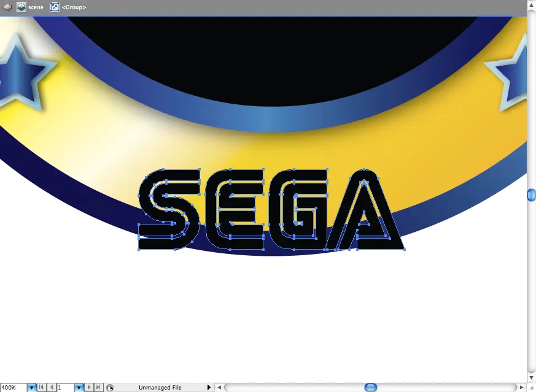
Task: Click the artboard number field
Action: click(x=65, y=388)
